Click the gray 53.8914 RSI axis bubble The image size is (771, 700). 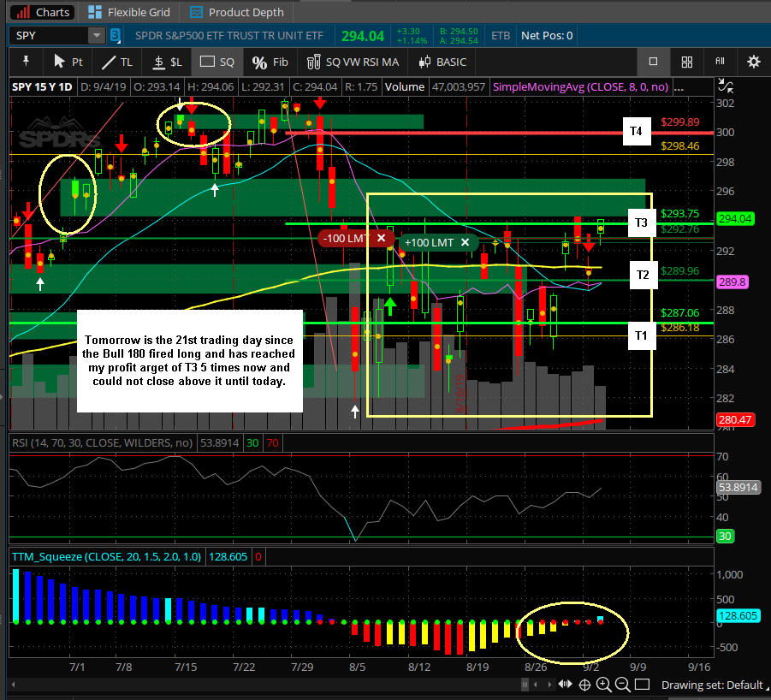click(x=738, y=487)
